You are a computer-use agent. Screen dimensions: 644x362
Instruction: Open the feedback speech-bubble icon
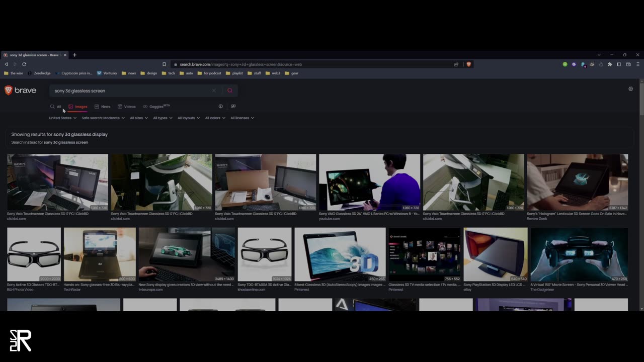pyautogui.click(x=233, y=106)
